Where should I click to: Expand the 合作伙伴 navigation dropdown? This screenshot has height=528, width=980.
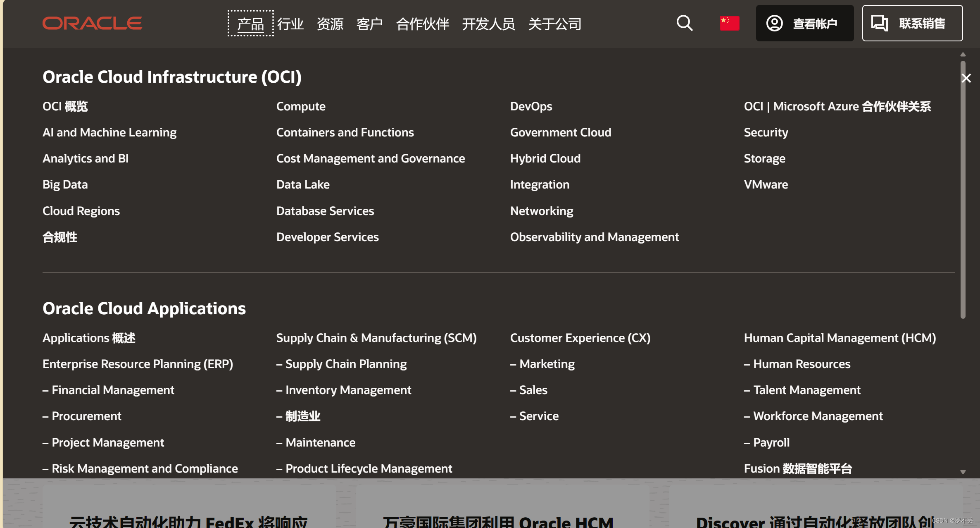(423, 23)
